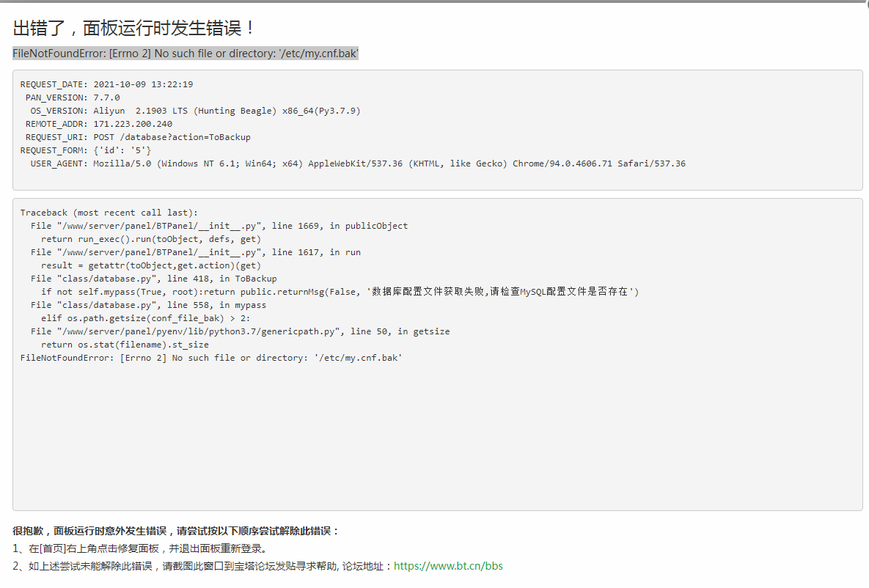Click the highlighted FileNotFoundError message line
The width and height of the screenshot is (869, 588).
[186, 54]
